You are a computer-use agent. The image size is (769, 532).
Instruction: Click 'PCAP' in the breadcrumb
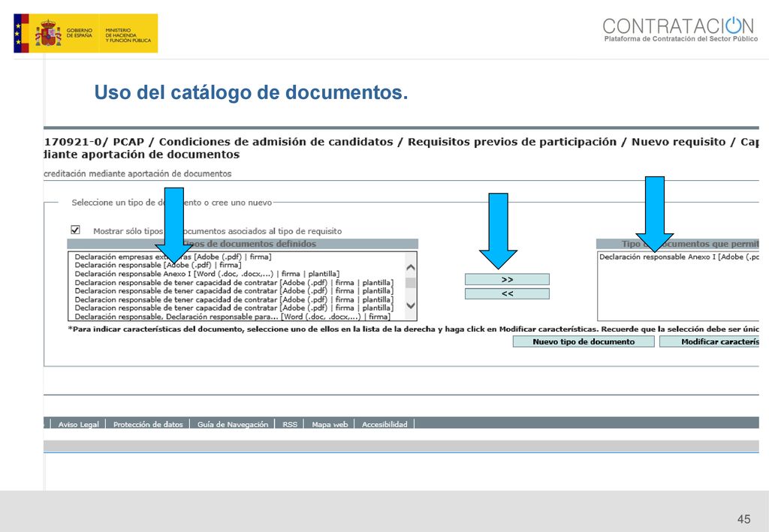[x=128, y=142]
